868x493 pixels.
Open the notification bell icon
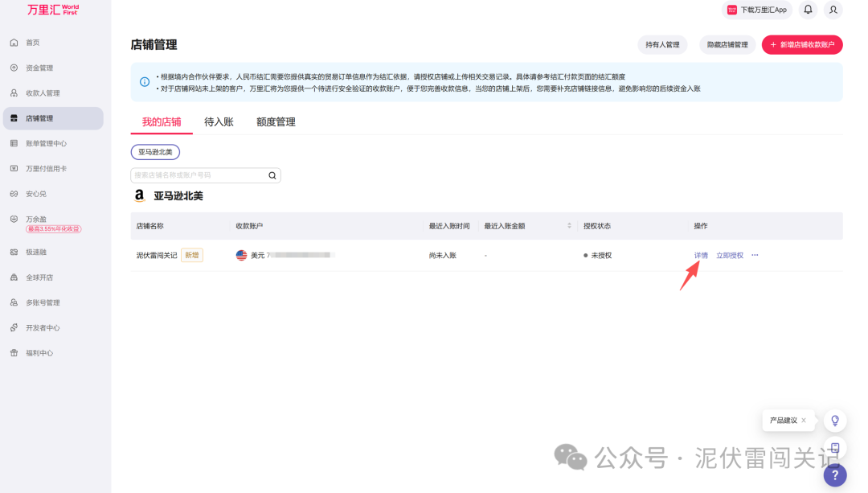click(x=807, y=10)
